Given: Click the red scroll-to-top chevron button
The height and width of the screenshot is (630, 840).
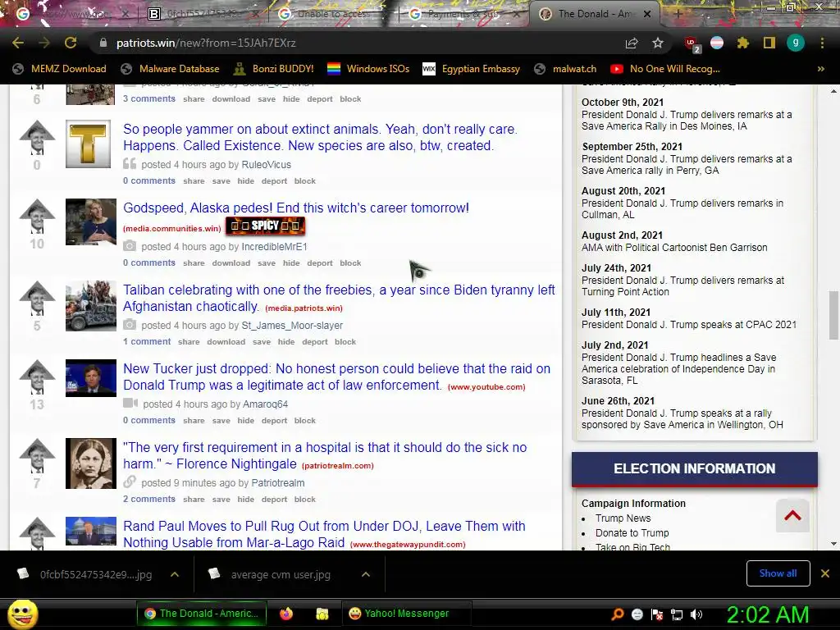Looking at the screenshot, I should coord(792,515).
